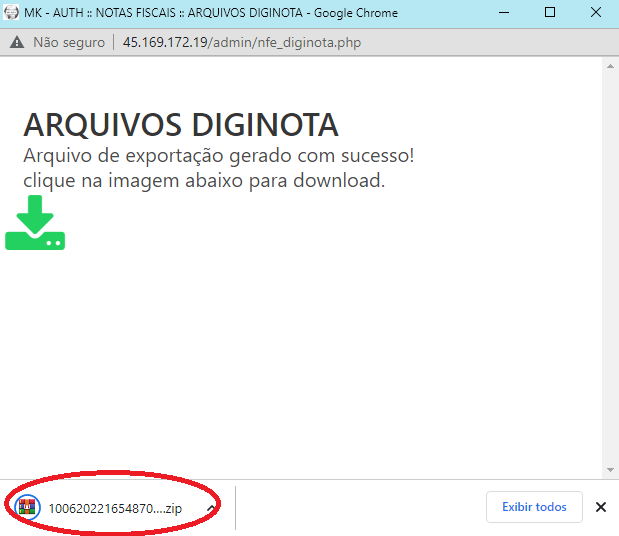Screen dimensions: 619x536
Task: Click the ARQUIVOS DIGINOTA heading
Action: pos(181,125)
